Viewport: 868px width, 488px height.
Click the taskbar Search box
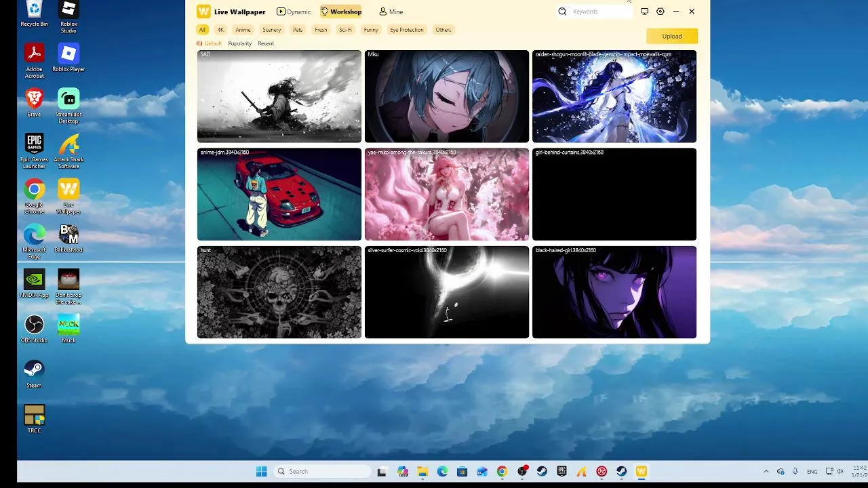click(x=323, y=472)
